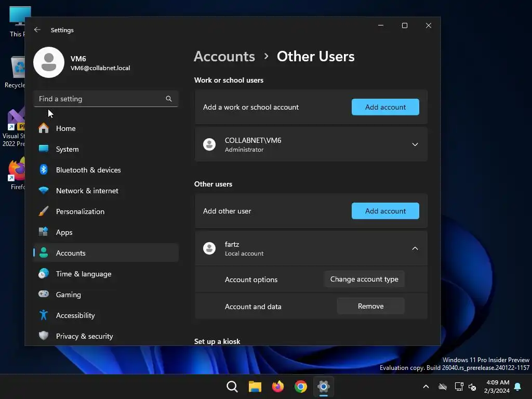This screenshot has height=399, width=532.
Task: Click the OneDrive cloud tray icon
Action: pyautogui.click(x=443, y=387)
